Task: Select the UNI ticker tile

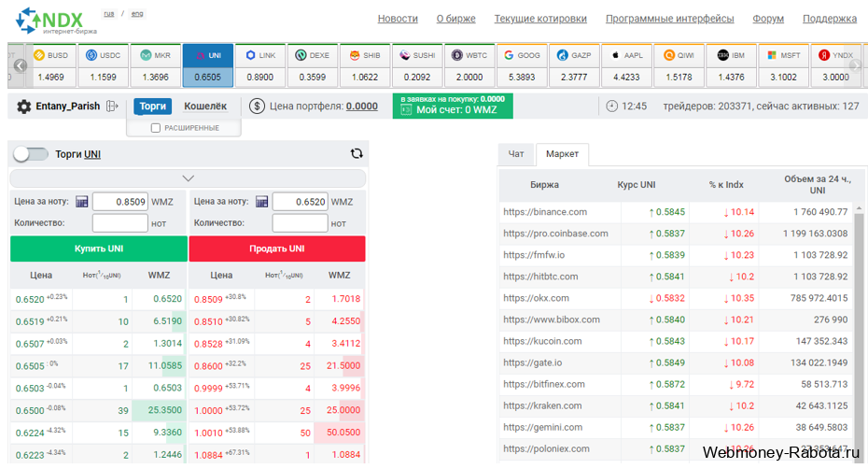Action: tap(208, 65)
